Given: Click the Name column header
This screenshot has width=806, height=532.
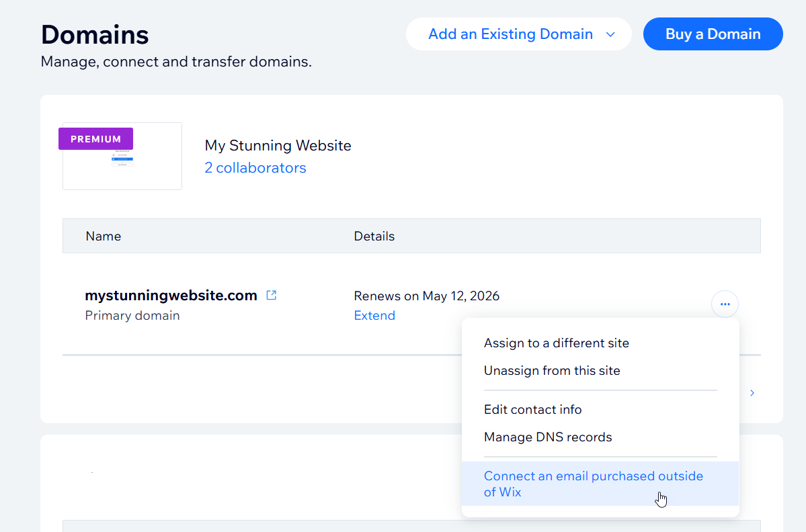Looking at the screenshot, I should pos(104,236).
